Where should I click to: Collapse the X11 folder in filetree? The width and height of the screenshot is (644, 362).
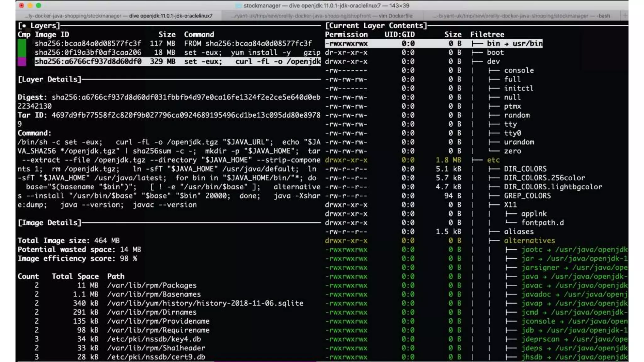pyautogui.click(x=510, y=205)
